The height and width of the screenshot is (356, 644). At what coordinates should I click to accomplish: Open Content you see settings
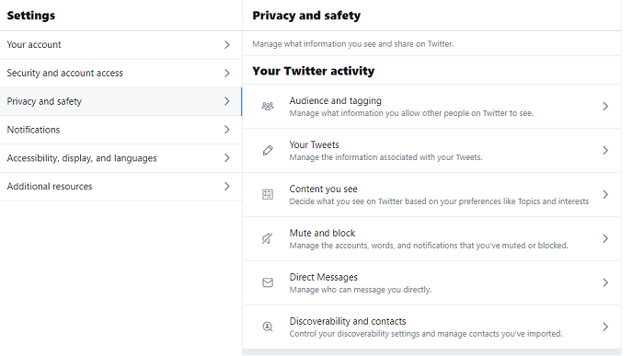[431, 195]
